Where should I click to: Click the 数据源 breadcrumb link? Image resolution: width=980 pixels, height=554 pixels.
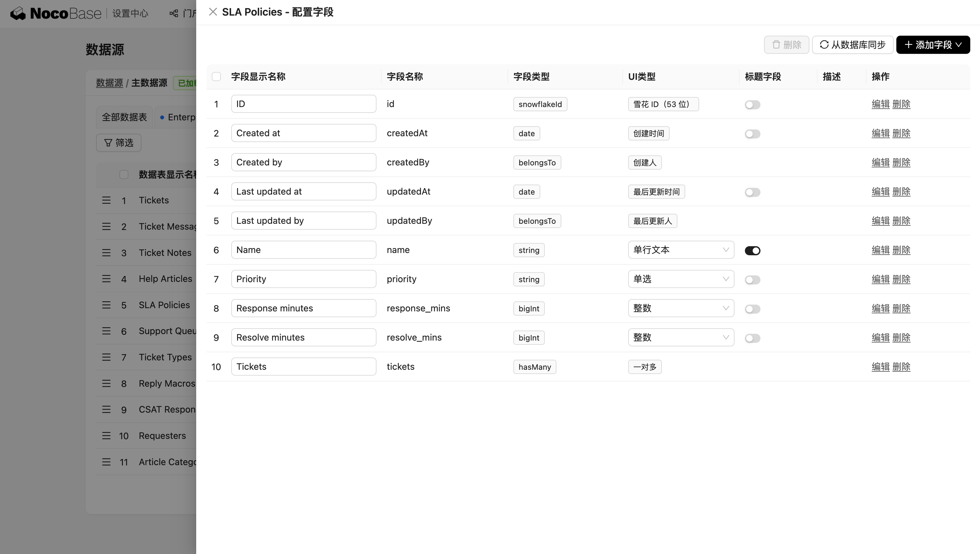point(109,83)
